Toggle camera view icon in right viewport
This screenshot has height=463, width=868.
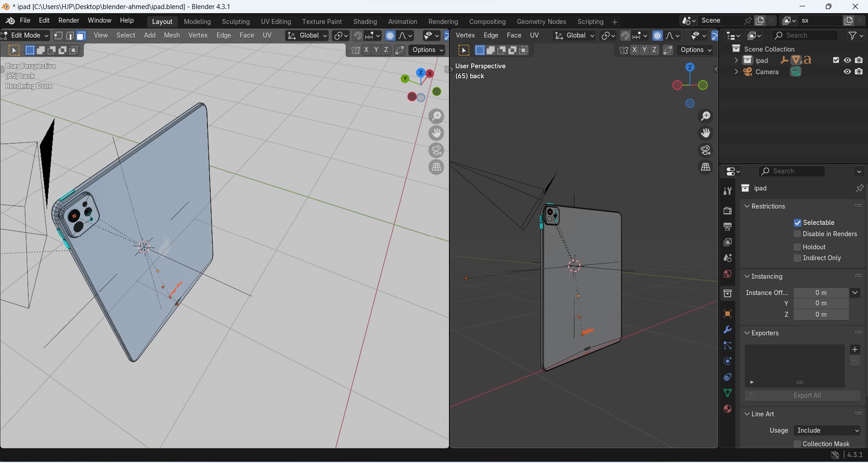[x=706, y=150]
